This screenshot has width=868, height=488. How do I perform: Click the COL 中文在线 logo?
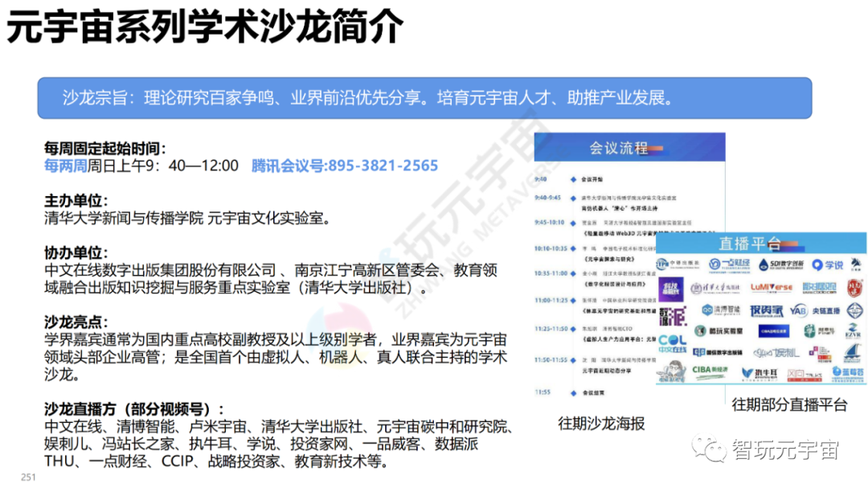coord(673,344)
